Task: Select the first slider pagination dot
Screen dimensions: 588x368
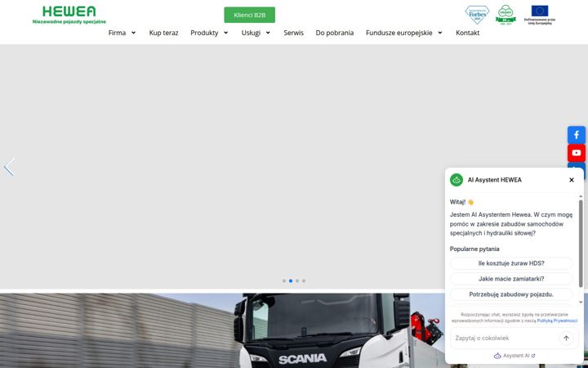Action: (x=284, y=280)
